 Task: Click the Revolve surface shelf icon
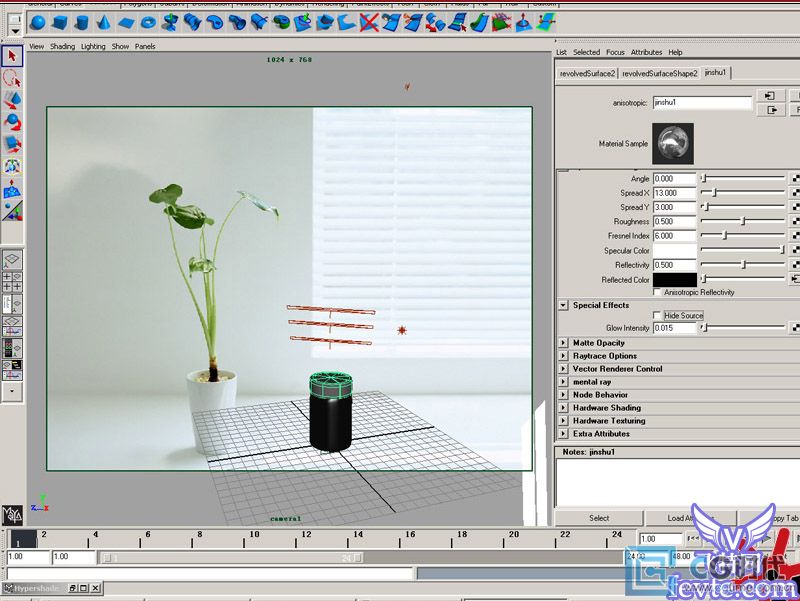click(170, 23)
